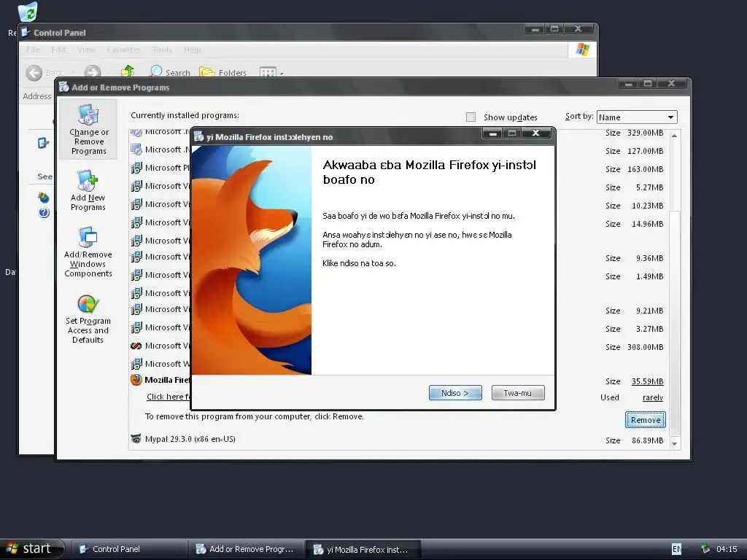Open Tools menu in Control Panel window
The width and height of the screenshot is (747, 560).
pyautogui.click(x=162, y=50)
